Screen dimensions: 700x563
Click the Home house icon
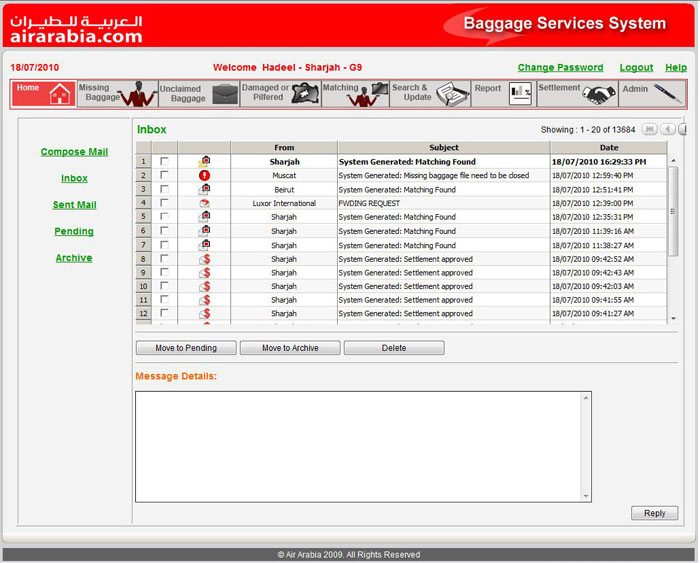coord(60,94)
